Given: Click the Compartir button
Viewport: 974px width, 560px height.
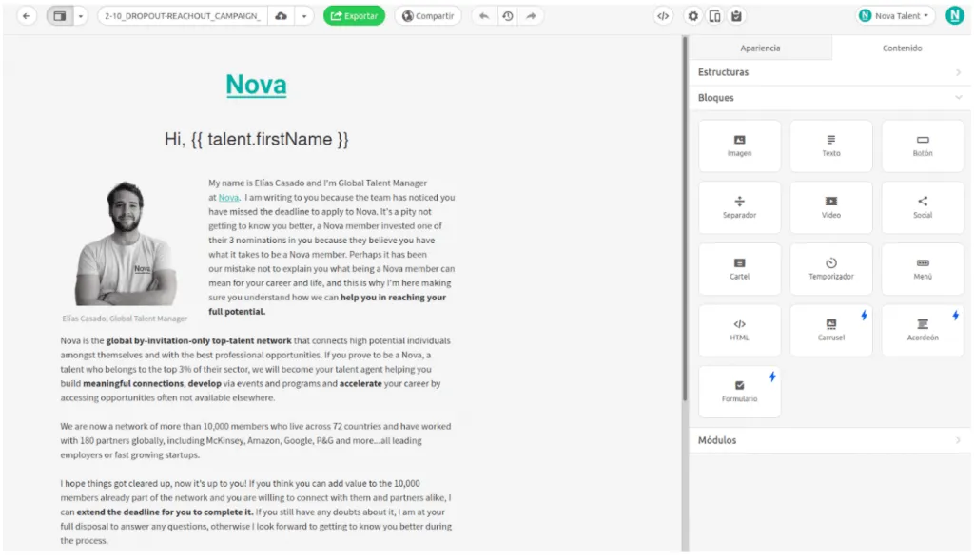Looking at the screenshot, I should [428, 16].
